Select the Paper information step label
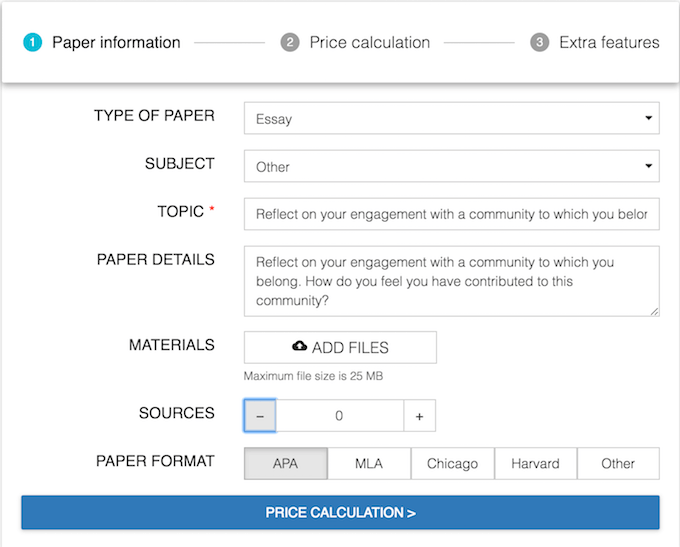The width and height of the screenshot is (680, 547). [116, 43]
